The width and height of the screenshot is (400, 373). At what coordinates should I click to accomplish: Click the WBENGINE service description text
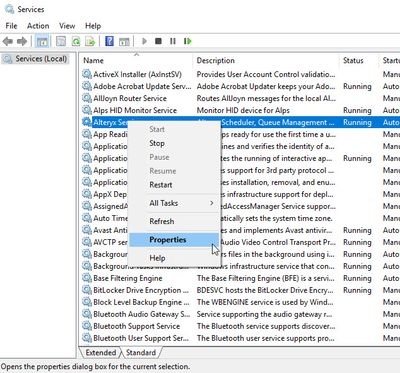click(x=265, y=302)
